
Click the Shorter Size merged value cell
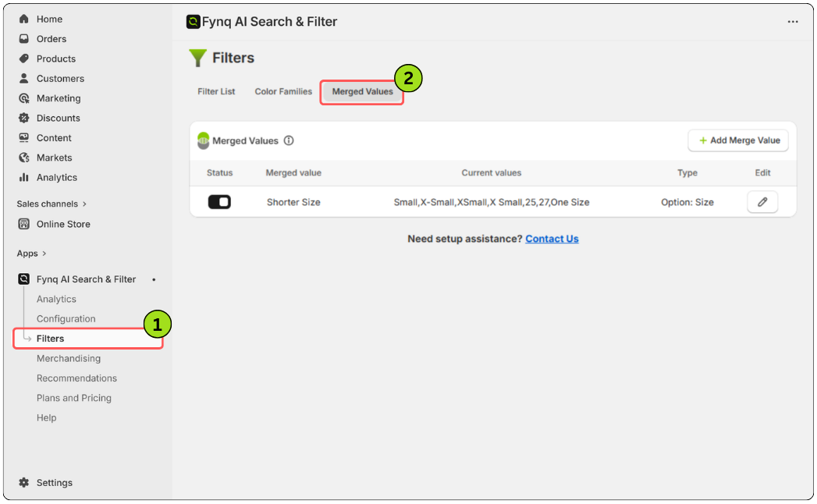point(294,202)
